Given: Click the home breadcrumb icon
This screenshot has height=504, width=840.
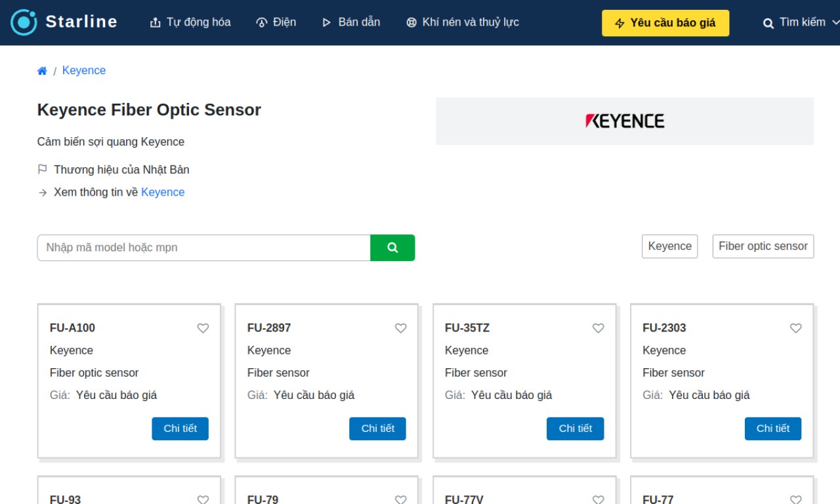Looking at the screenshot, I should click(x=42, y=71).
